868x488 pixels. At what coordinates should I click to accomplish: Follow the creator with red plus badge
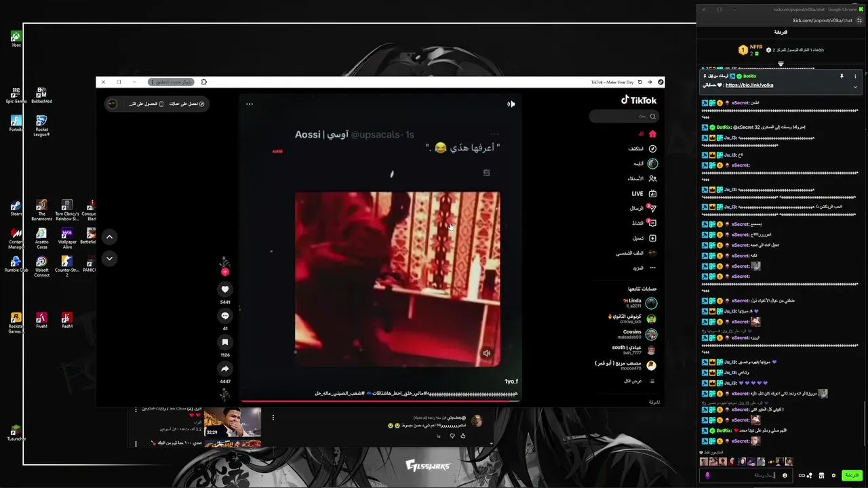[225, 272]
